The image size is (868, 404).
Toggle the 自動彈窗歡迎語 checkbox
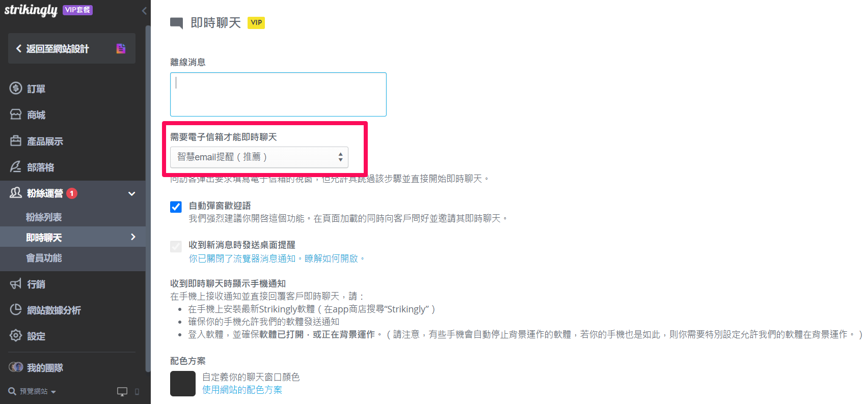point(176,207)
